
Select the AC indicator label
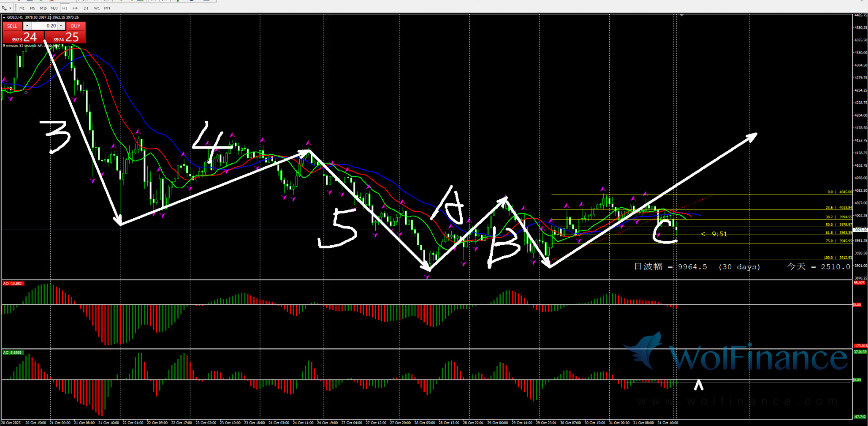[13, 353]
